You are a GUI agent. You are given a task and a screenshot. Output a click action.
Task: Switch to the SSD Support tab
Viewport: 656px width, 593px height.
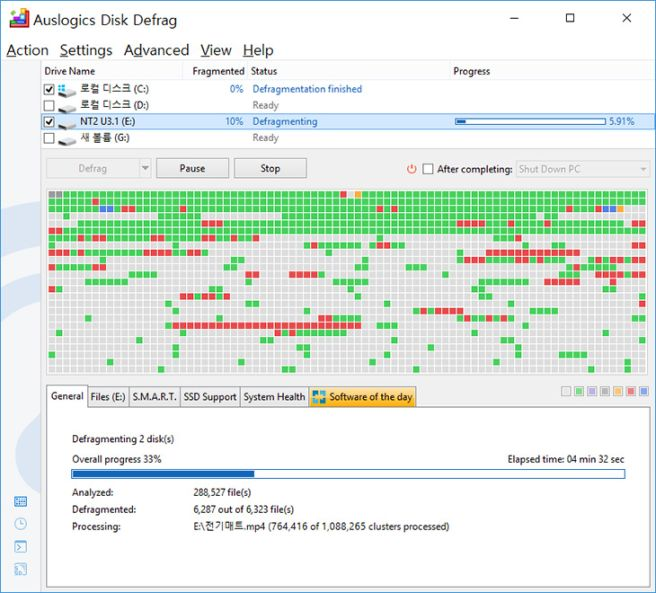click(210, 397)
